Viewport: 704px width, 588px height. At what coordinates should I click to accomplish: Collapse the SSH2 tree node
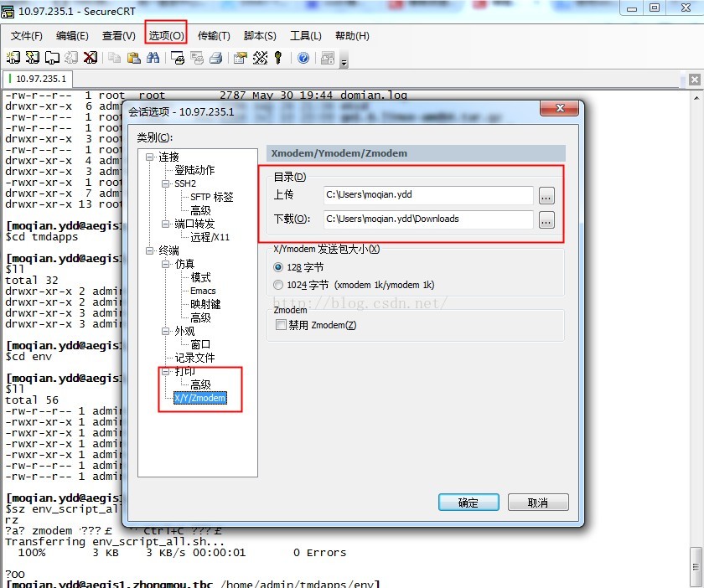(165, 183)
